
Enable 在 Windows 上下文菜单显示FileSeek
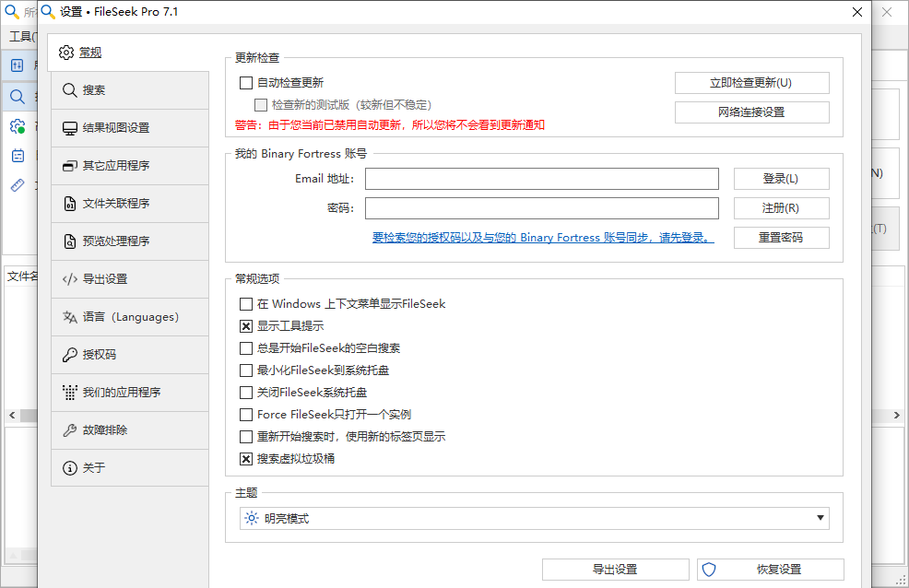[x=246, y=304]
